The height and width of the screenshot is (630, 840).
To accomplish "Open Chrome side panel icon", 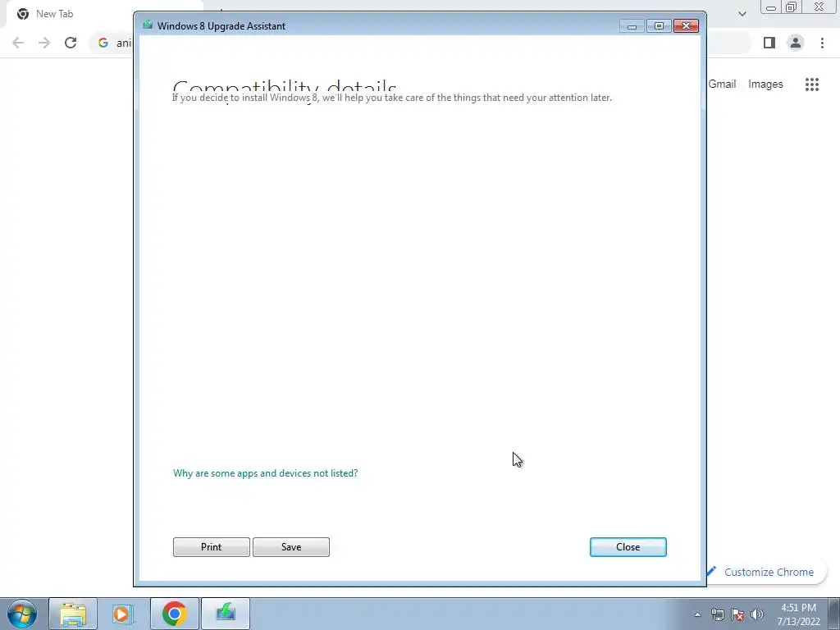I will click(x=769, y=43).
